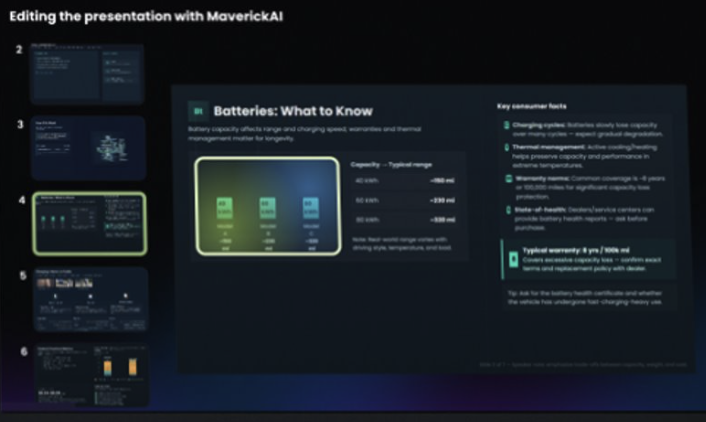This screenshot has height=422, width=706.
Task: Select the teal 60 kWh battery block
Action: [x=268, y=208]
